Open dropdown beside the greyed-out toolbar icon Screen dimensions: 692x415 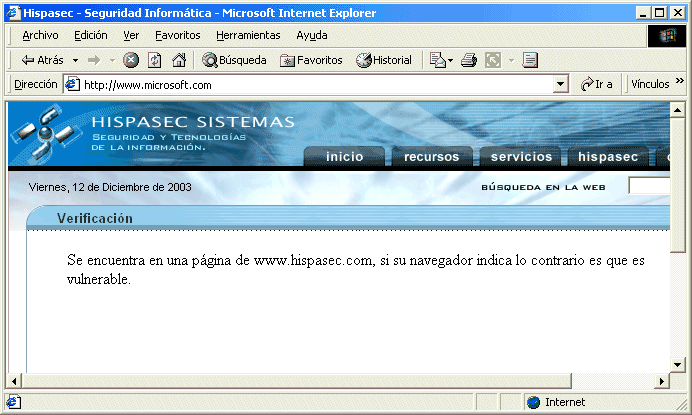click(511, 60)
